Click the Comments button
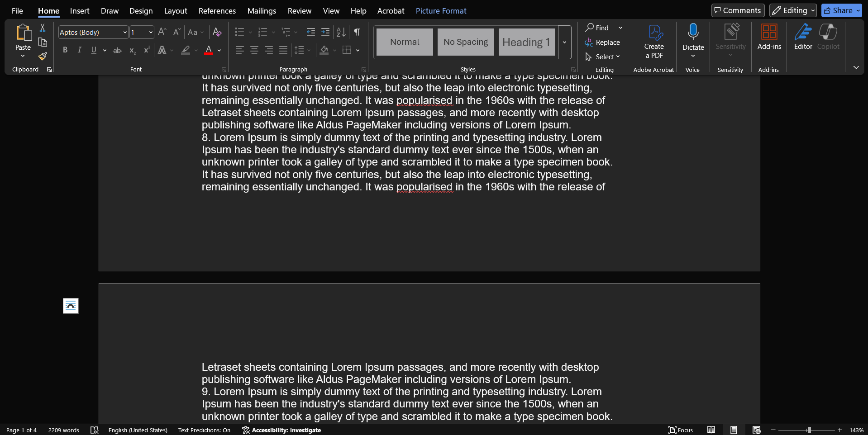Viewport: 868px width, 435px height. point(738,10)
